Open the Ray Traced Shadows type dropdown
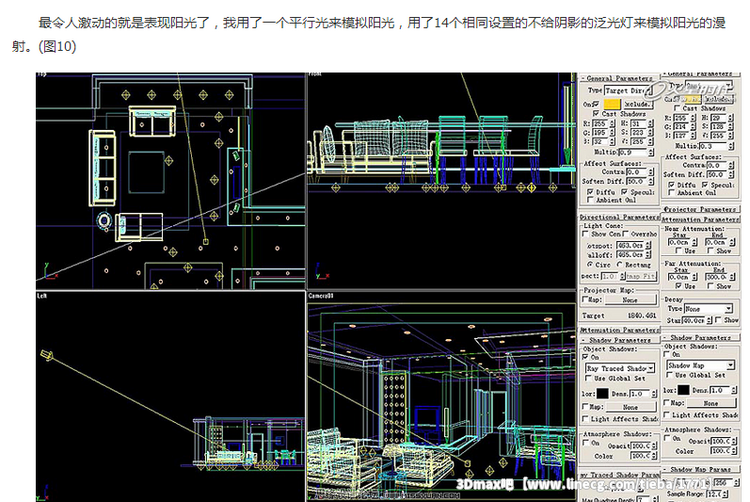The height and width of the screenshot is (502, 750). pos(620,368)
